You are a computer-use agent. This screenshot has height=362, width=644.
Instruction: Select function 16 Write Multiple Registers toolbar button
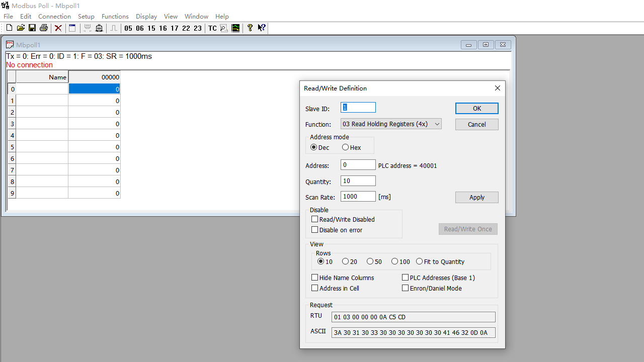(x=163, y=28)
